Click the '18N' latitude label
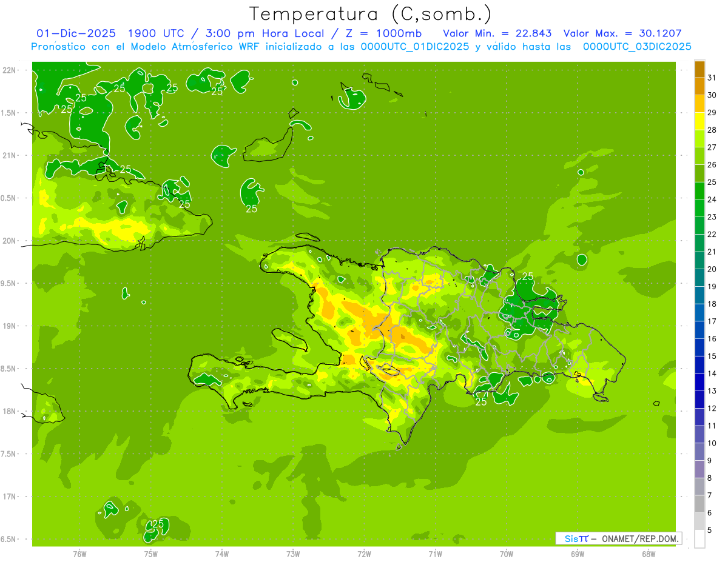This screenshot has height=562, width=728. (10, 412)
